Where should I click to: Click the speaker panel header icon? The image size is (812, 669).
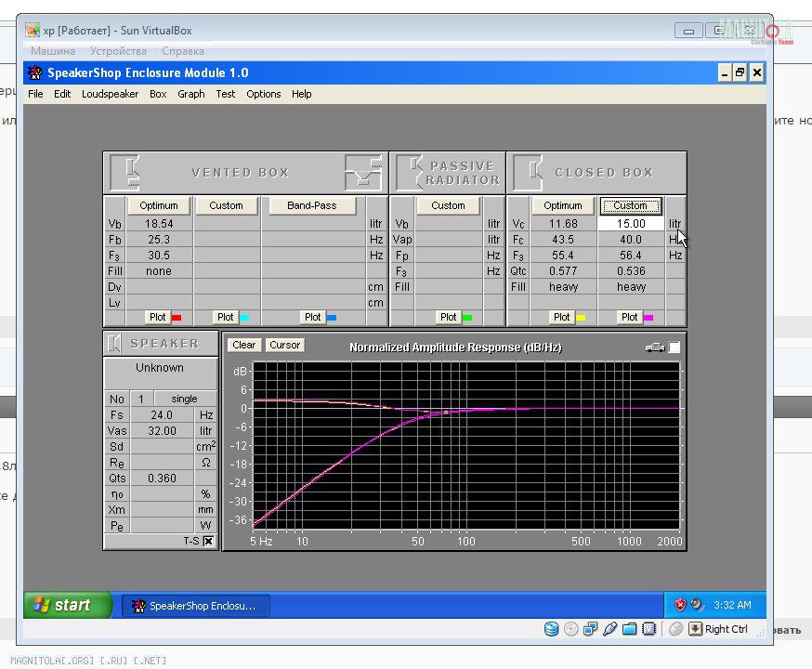click(x=113, y=344)
